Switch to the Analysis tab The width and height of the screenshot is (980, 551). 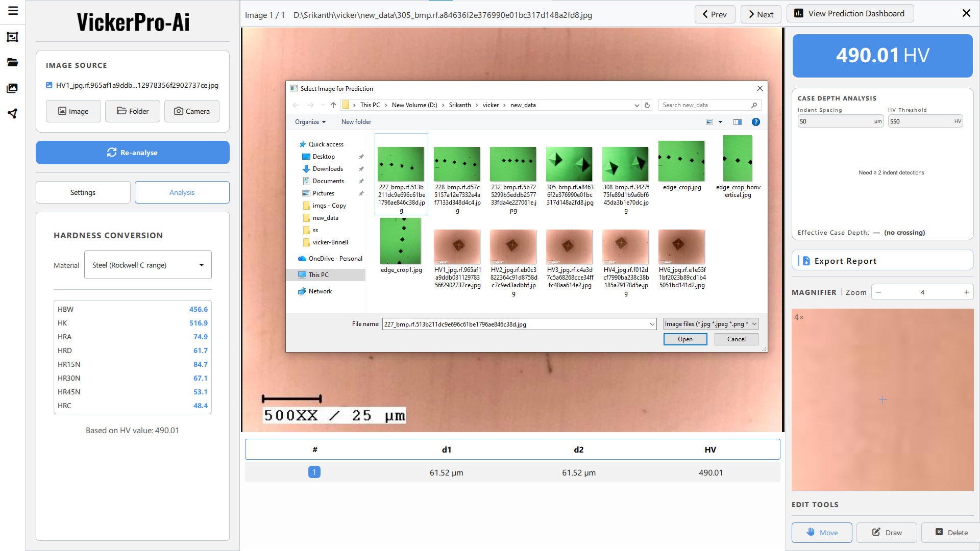click(182, 192)
